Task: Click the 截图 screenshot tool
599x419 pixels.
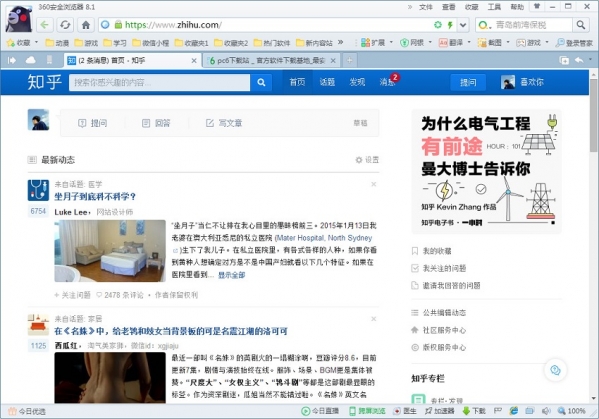Action: [490, 43]
